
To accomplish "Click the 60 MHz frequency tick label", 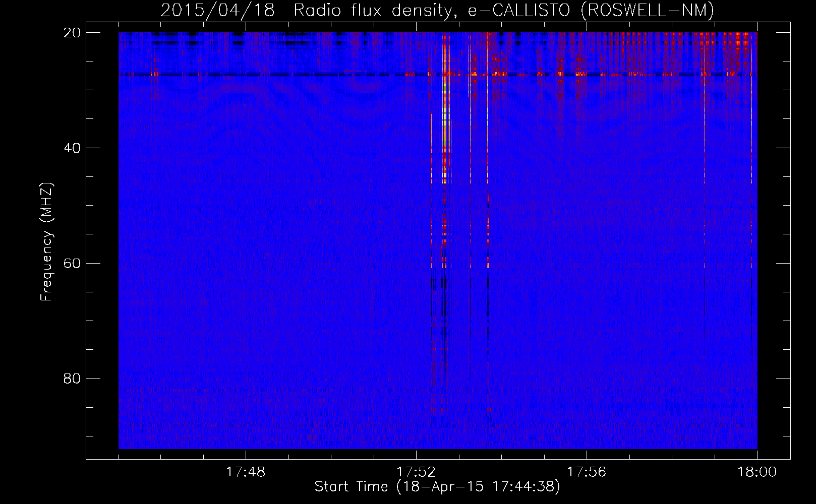I will (x=72, y=263).
